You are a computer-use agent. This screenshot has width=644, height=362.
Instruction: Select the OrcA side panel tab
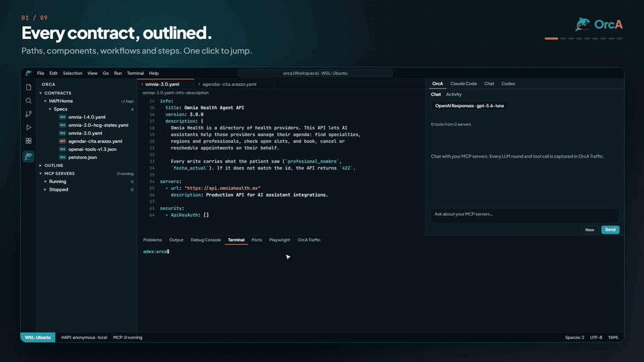[437, 84]
